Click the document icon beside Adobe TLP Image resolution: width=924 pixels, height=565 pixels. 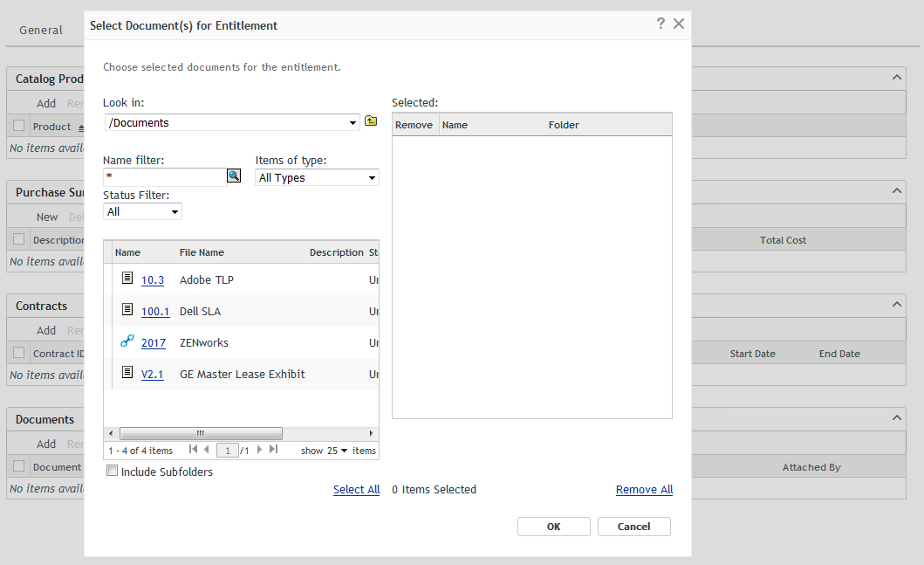[127, 279]
